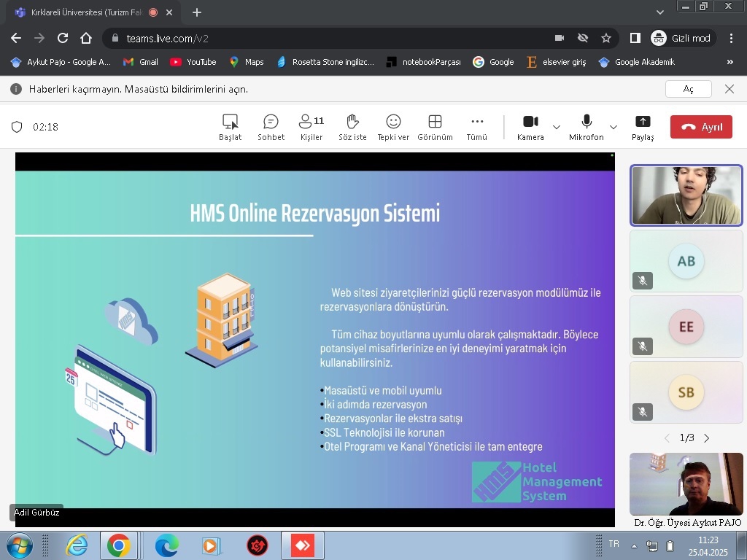Open the elsevier giriş bookmark

point(557,62)
